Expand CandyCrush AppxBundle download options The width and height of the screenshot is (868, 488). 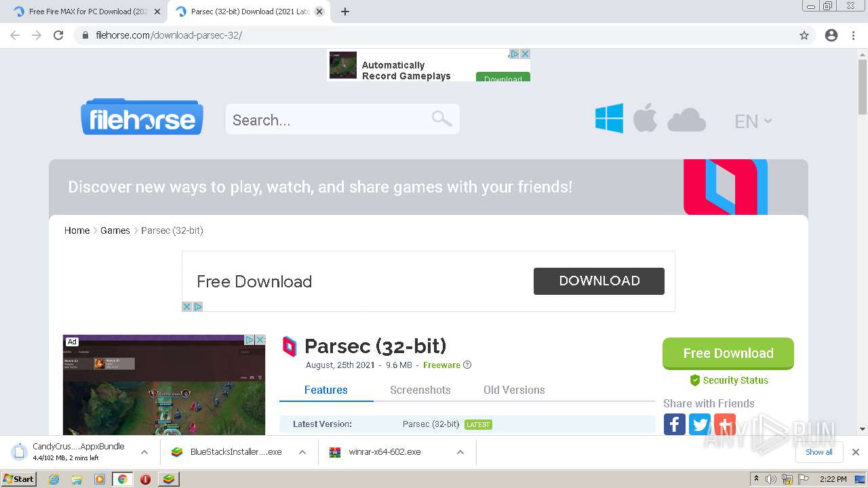pyautogui.click(x=144, y=452)
